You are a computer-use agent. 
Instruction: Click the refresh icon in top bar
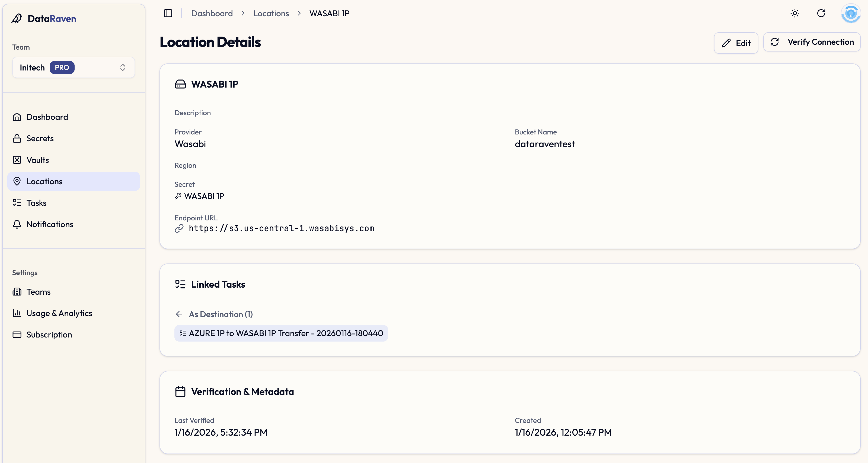click(x=821, y=14)
